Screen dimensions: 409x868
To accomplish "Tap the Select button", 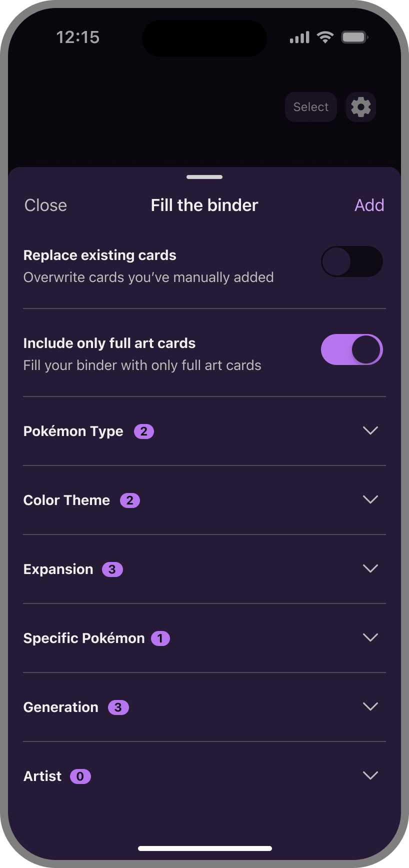I will tap(311, 107).
